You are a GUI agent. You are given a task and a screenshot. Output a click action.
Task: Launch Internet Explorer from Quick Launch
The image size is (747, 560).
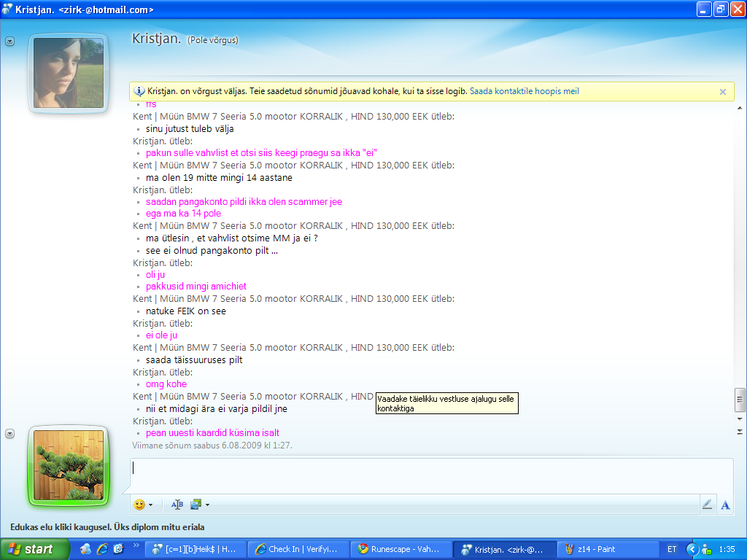tap(102, 549)
